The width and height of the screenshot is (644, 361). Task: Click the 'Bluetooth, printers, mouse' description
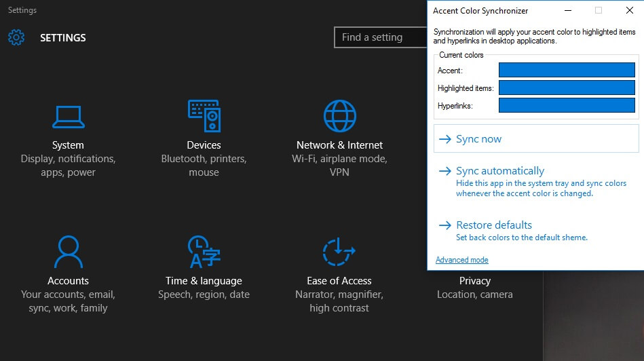(204, 166)
